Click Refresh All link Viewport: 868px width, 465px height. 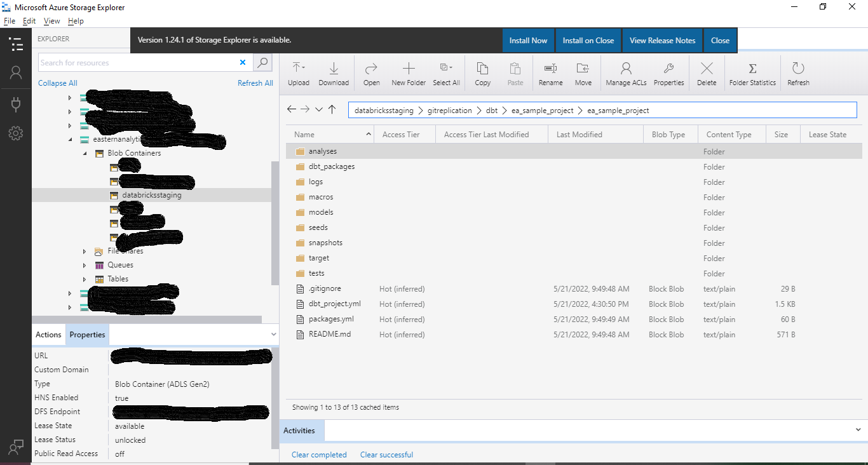pyautogui.click(x=255, y=83)
